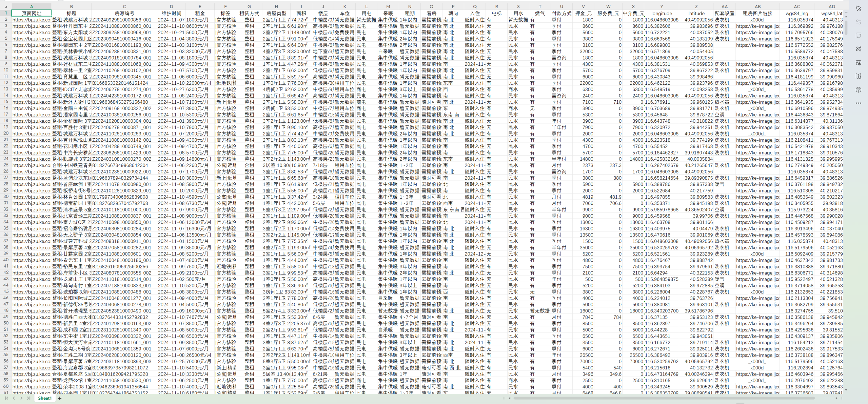Open the image link in row 3
The width and height of the screenshot is (868, 404).
(x=757, y=26)
